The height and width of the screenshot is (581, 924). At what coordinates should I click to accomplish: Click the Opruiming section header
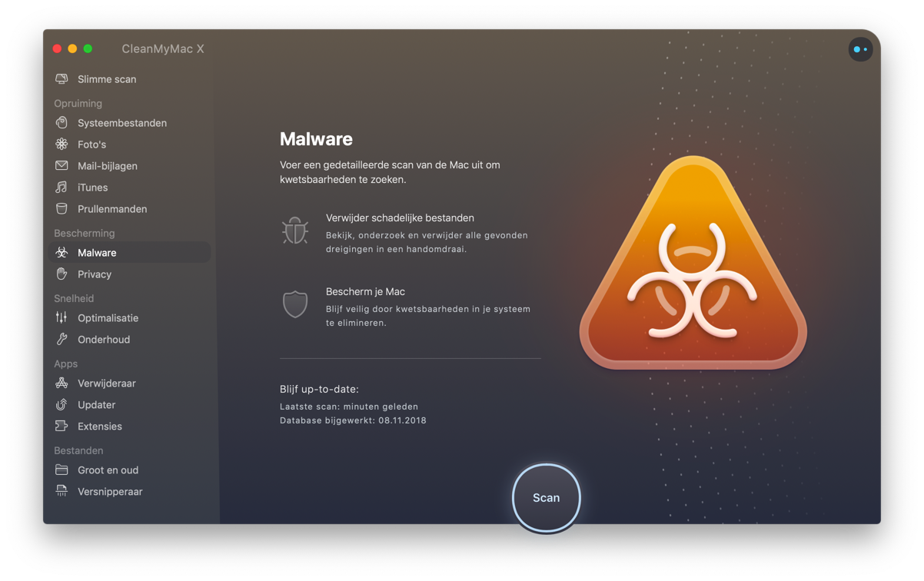(x=78, y=104)
